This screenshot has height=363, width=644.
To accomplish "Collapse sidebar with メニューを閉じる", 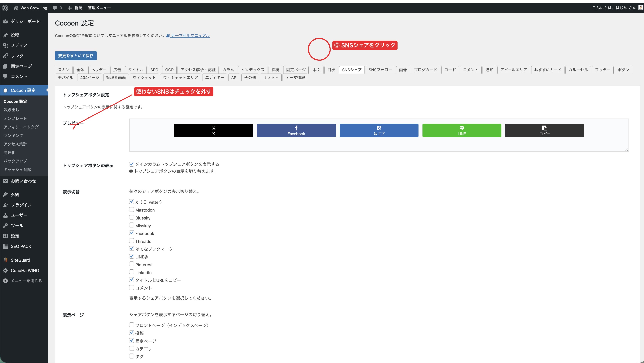I will coord(24,281).
